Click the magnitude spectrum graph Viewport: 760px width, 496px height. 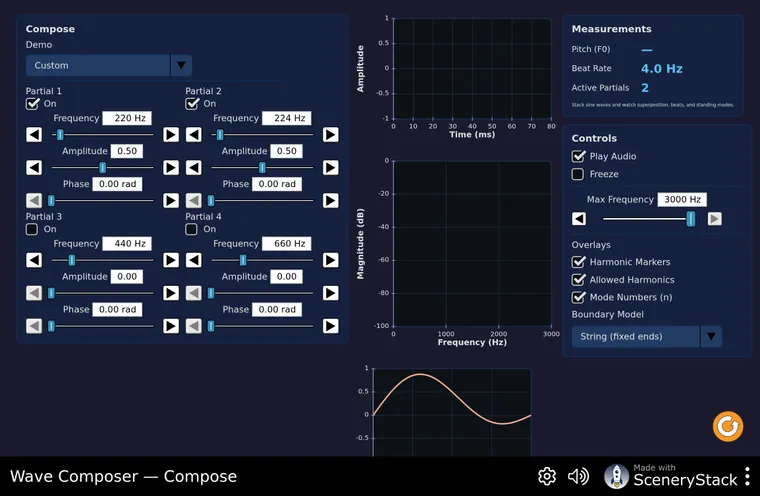click(x=472, y=243)
